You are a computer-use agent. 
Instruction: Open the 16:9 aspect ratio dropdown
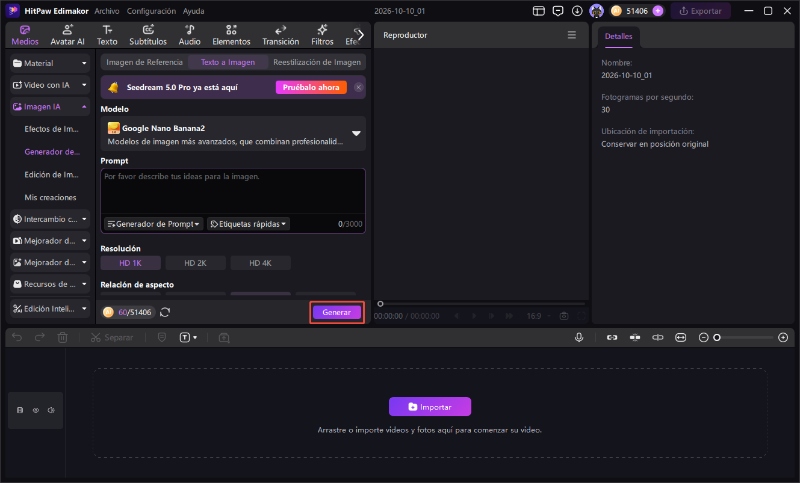[539, 316]
